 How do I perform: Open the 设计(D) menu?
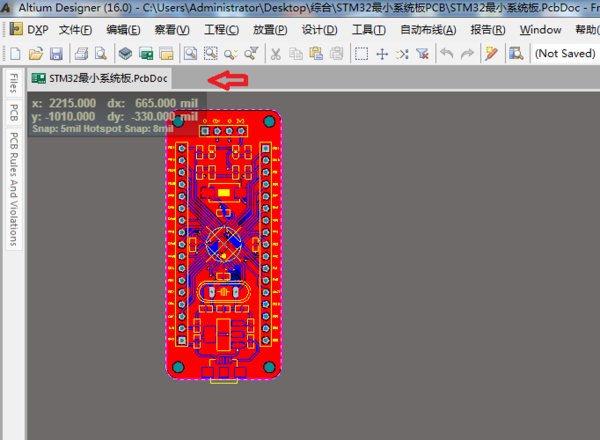320,29
